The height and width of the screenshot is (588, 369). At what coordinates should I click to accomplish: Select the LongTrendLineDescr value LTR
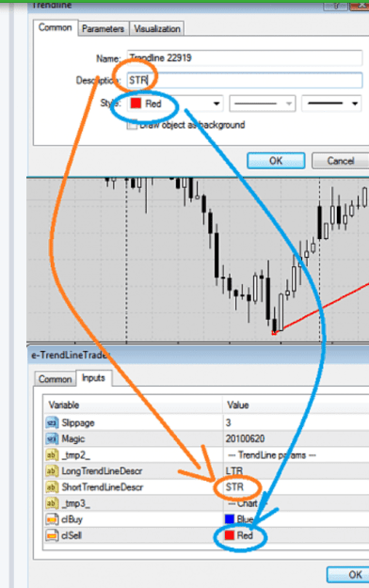point(234,471)
